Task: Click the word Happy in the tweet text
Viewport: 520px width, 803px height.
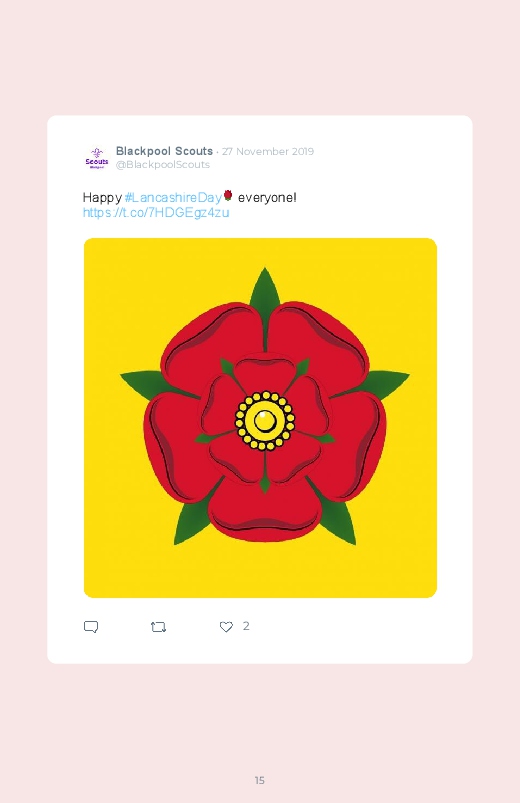Action: coord(102,198)
